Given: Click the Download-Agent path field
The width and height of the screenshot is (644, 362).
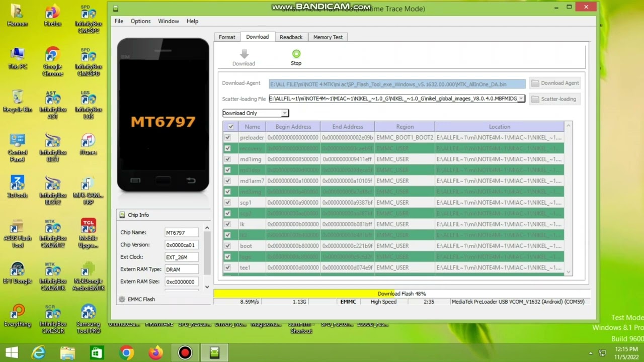Looking at the screenshot, I should coord(397,84).
